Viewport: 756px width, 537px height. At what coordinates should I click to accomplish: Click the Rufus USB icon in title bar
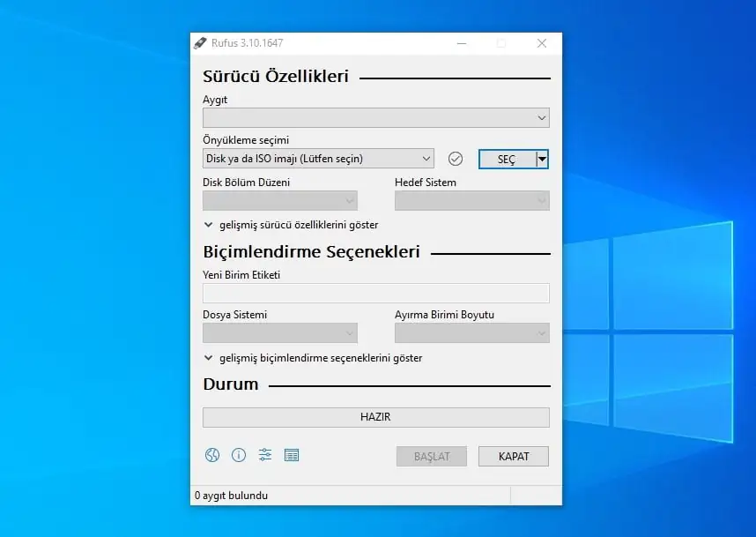201,43
